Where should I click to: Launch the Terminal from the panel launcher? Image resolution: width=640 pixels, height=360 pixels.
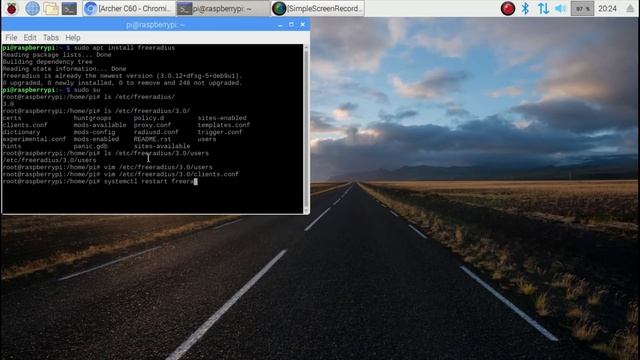click(x=69, y=8)
